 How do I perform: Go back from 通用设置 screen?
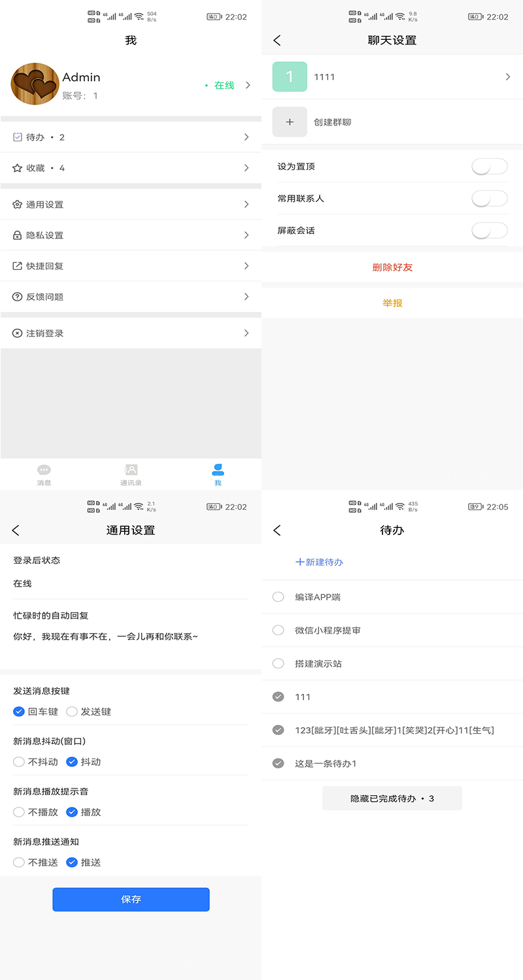pyautogui.click(x=16, y=531)
